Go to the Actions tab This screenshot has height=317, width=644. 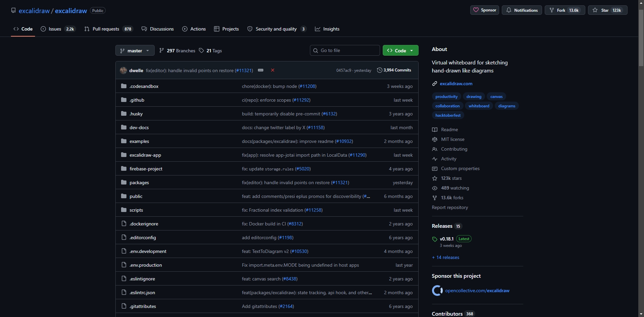click(194, 29)
